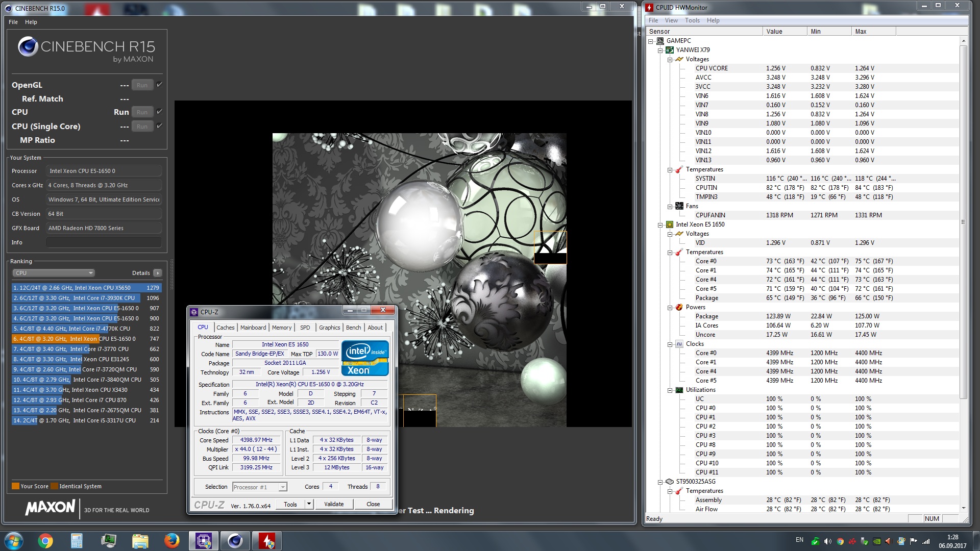Open the Processor #1 selection dropdown
The width and height of the screenshot is (980, 551).
click(259, 487)
